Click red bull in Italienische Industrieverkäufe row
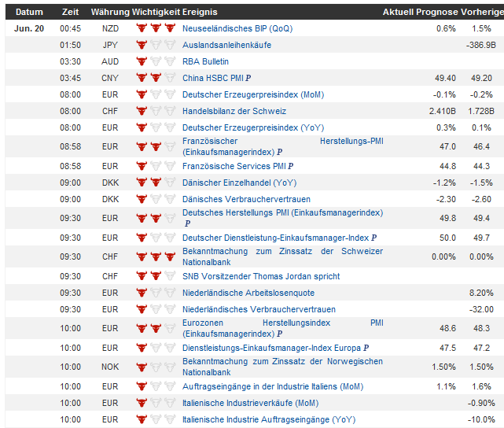The width and height of the screenshot is (504, 428). pyautogui.click(x=142, y=403)
